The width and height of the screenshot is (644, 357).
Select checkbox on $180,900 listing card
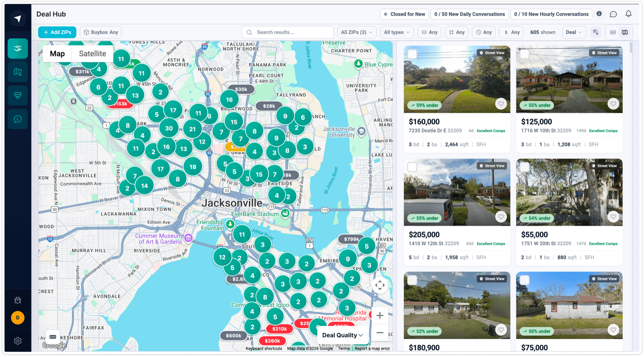click(412, 280)
